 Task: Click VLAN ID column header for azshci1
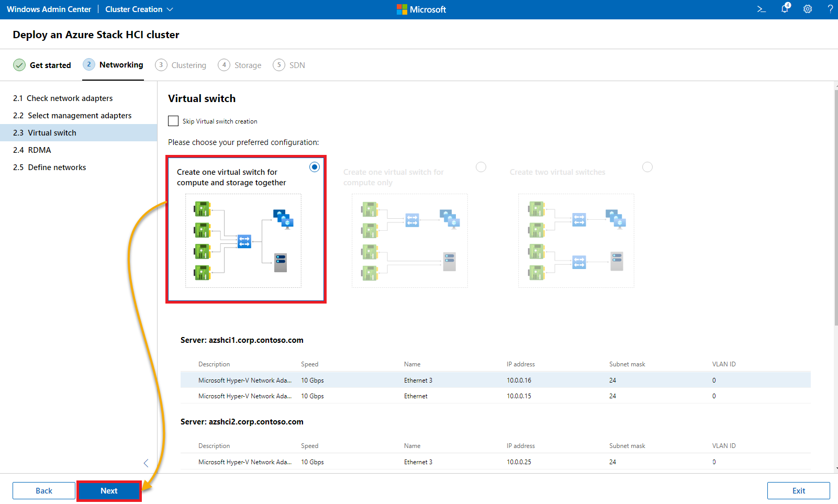click(724, 364)
